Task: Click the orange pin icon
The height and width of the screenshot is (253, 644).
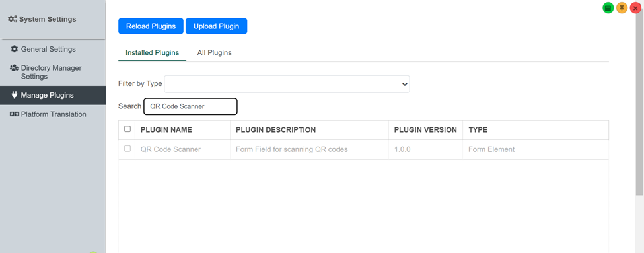Action: (x=622, y=8)
